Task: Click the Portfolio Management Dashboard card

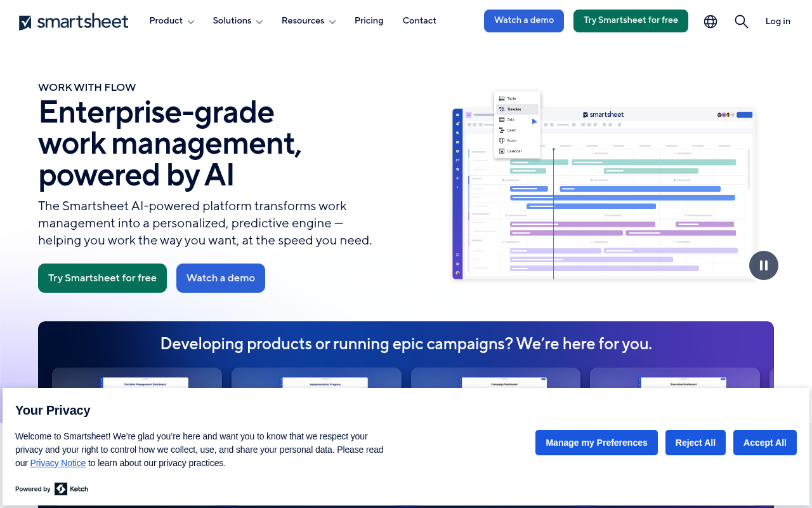Action: tap(136, 384)
